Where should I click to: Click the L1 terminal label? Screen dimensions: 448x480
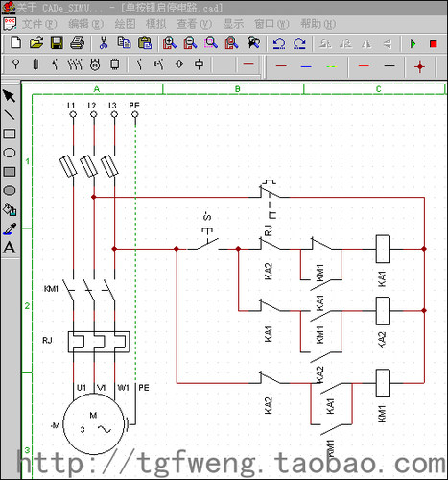pos(71,106)
